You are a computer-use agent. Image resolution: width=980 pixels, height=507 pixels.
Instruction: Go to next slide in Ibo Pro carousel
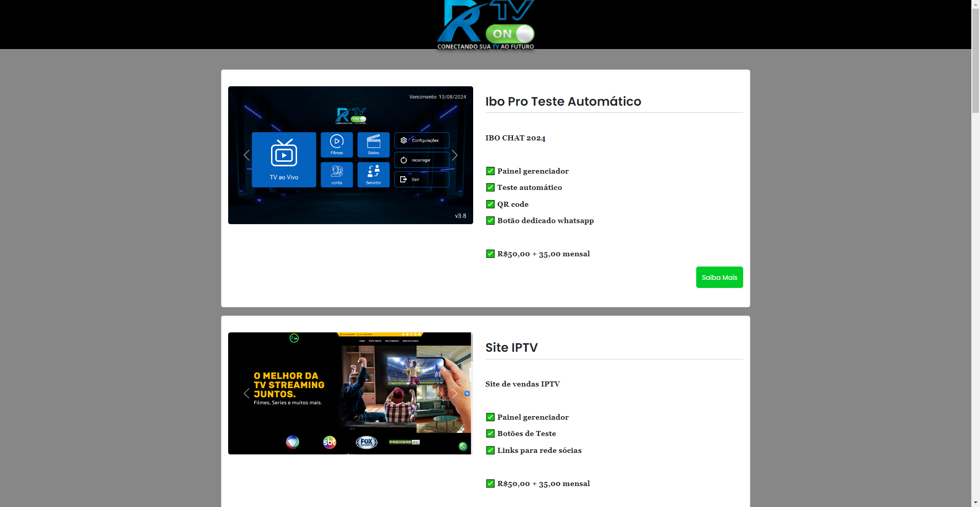point(455,155)
